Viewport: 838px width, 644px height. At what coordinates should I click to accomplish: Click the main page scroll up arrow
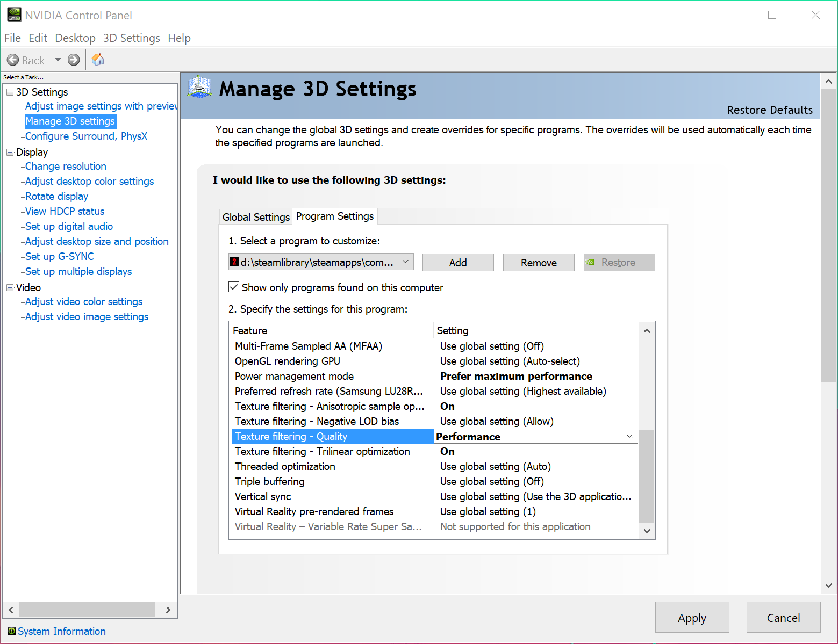pos(828,82)
